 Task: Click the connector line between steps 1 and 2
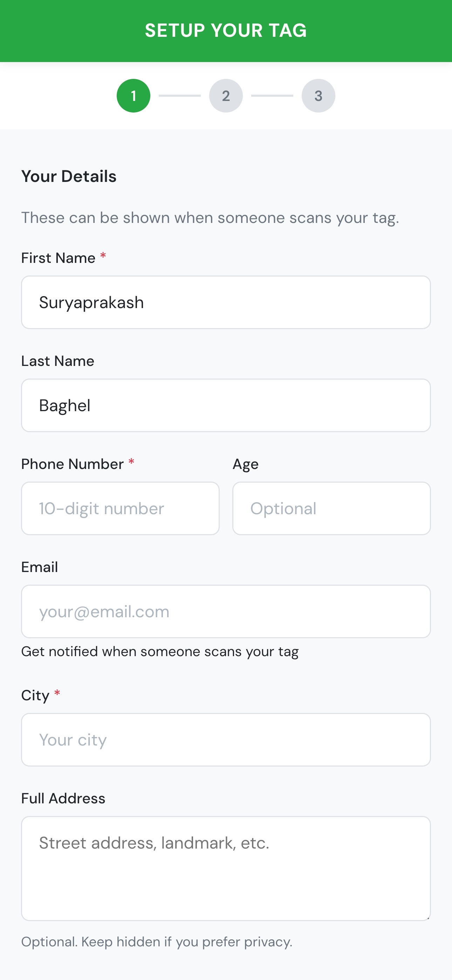pyautogui.click(x=179, y=96)
